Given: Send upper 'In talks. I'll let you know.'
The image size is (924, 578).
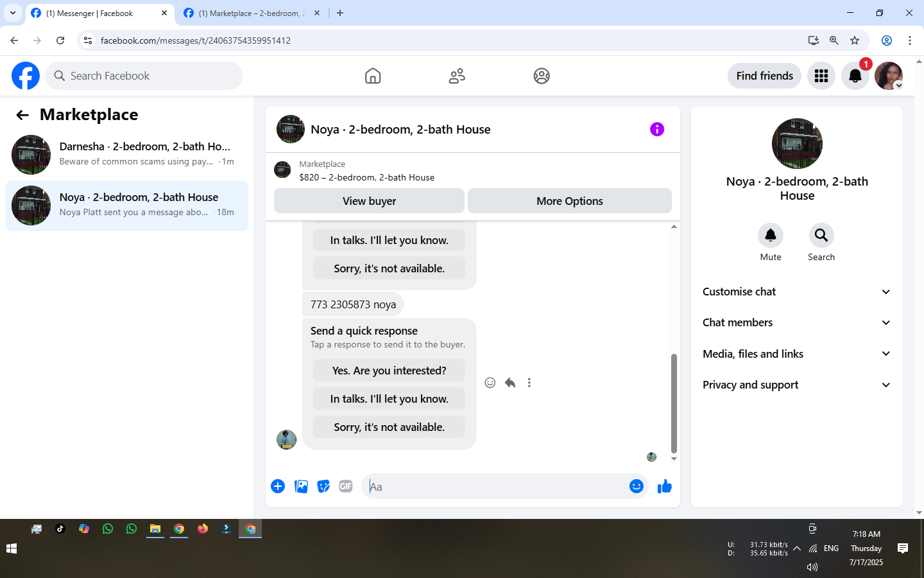Looking at the screenshot, I should 389,240.
